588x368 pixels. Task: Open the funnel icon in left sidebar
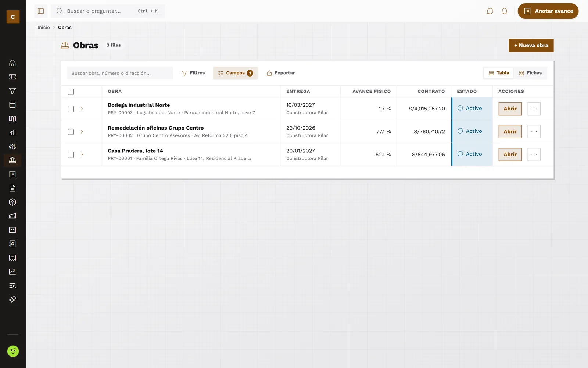(x=12, y=91)
